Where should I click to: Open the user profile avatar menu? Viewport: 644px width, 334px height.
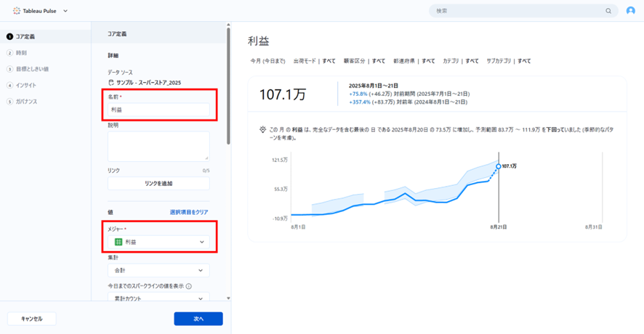630,11
